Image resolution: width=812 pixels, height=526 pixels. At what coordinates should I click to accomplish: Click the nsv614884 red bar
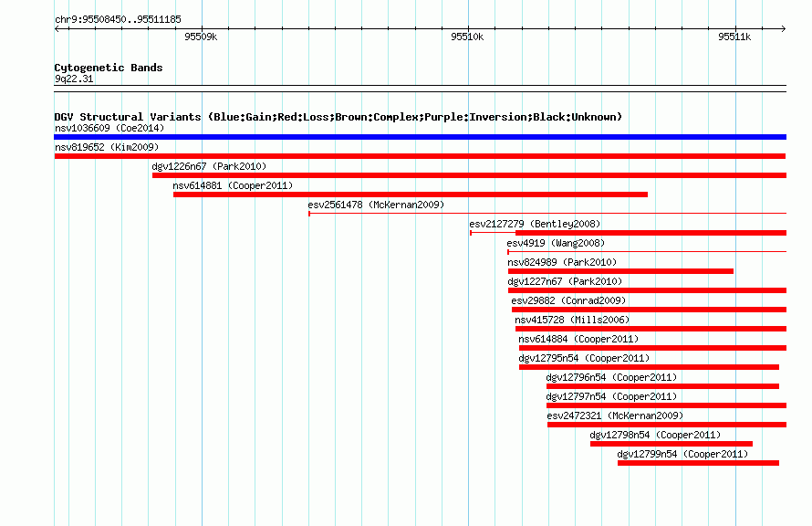click(x=652, y=348)
